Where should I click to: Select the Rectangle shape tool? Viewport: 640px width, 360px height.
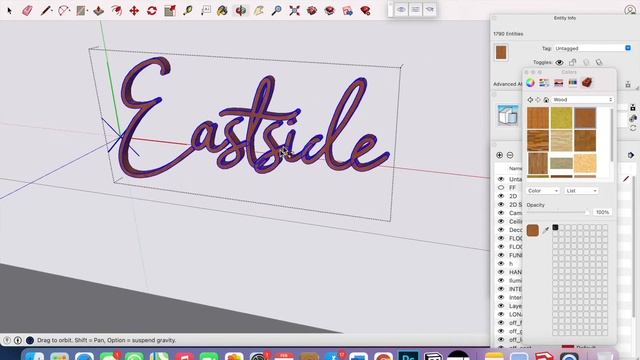81,11
